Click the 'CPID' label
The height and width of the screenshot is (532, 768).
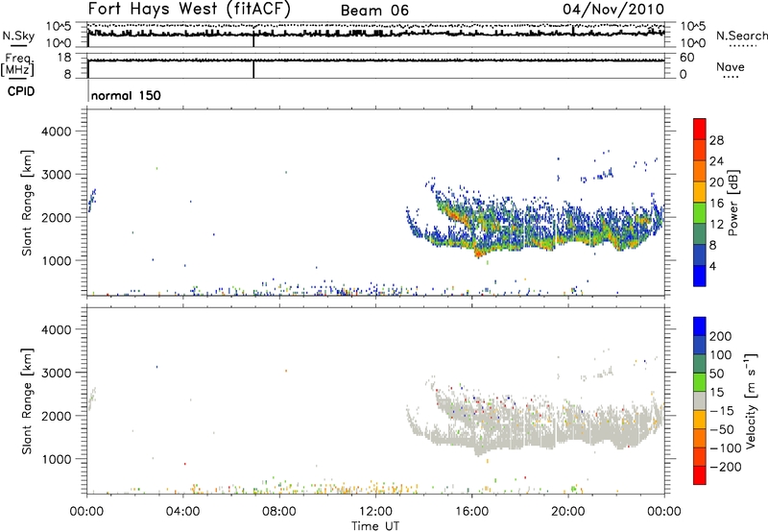click(21, 91)
